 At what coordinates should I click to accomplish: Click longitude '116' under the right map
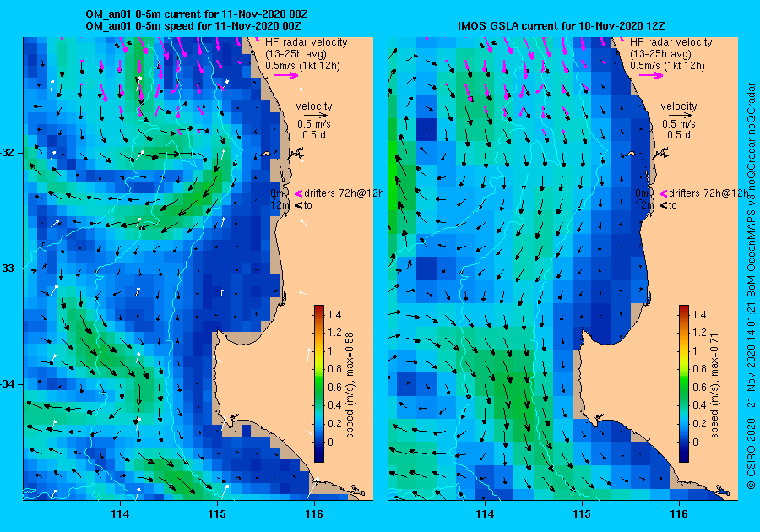(x=679, y=514)
